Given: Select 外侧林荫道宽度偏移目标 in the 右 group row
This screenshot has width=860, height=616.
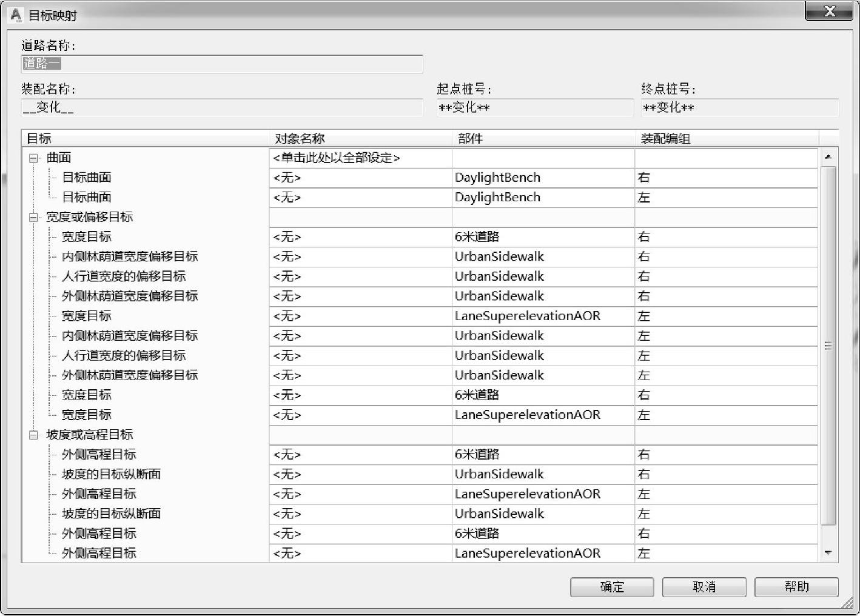Looking at the screenshot, I should [130, 296].
